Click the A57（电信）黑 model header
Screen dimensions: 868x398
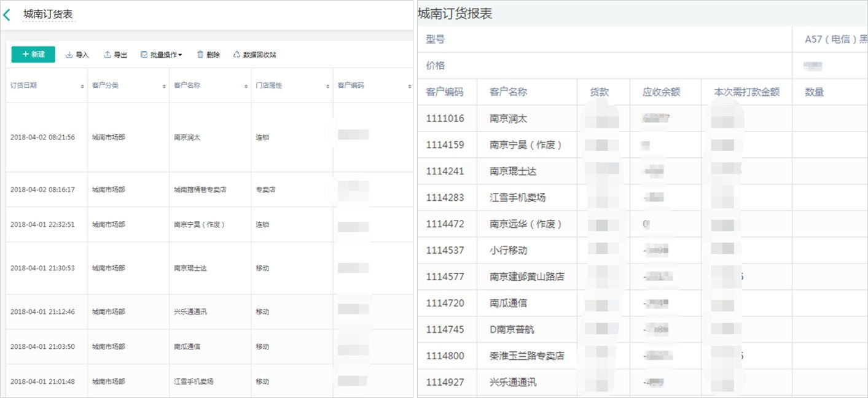[836, 39]
